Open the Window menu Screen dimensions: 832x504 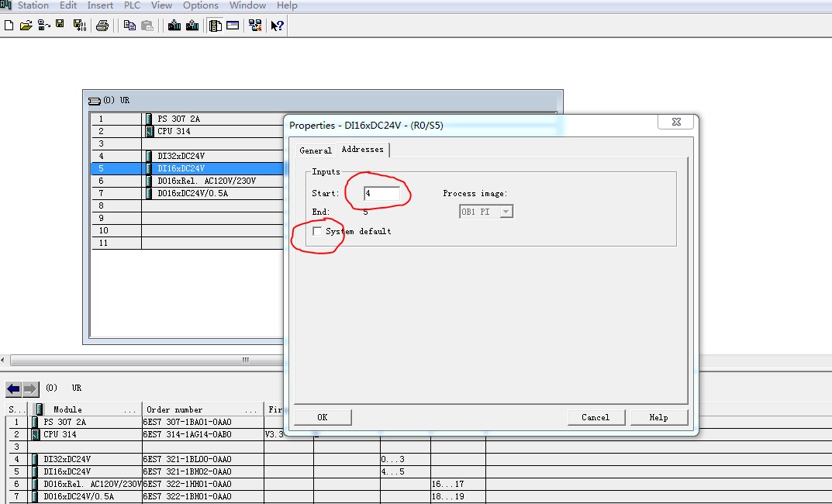point(247,5)
